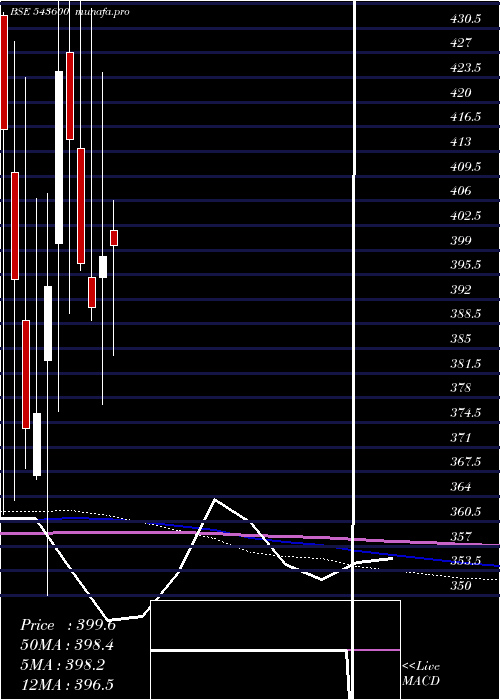Click the 388.5 price axis label
500x700 pixels.
coord(465,314)
